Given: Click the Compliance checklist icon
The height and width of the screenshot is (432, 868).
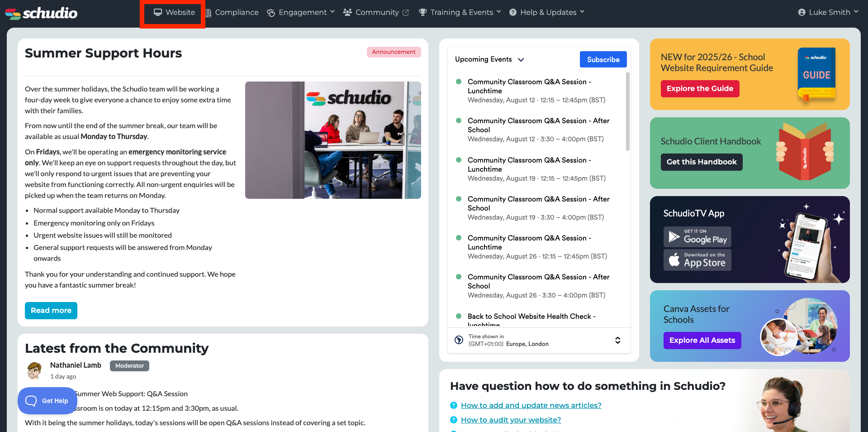Looking at the screenshot, I should tap(208, 13).
